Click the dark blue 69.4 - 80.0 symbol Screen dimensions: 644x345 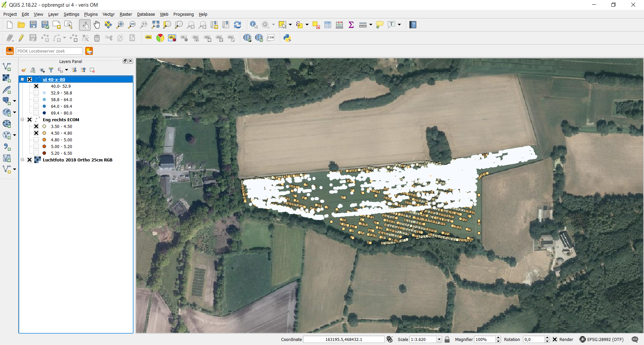pyautogui.click(x=44, y=113)
